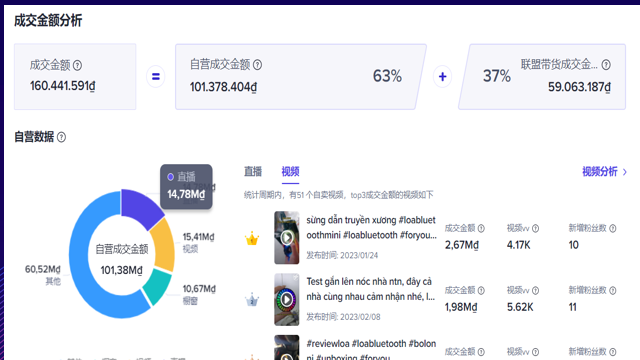Click help icon beside 自营成交金额 title

(257, 64)
